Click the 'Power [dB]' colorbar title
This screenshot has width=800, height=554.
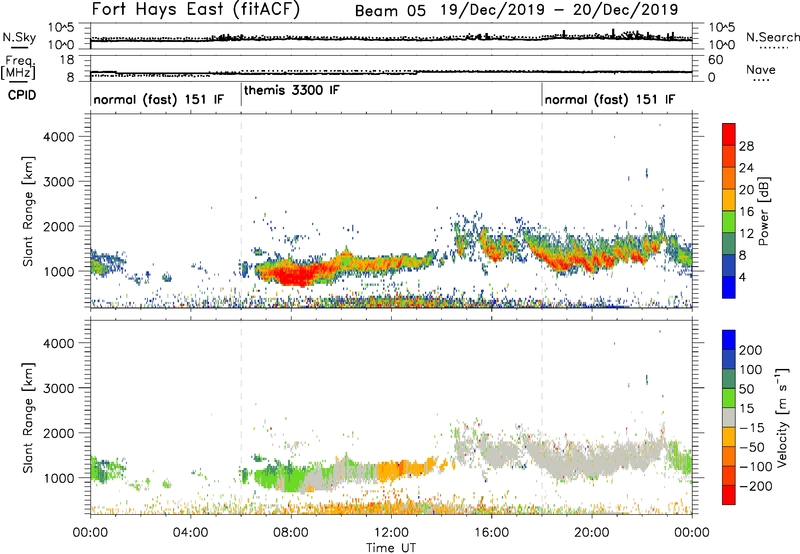point(764,211)
